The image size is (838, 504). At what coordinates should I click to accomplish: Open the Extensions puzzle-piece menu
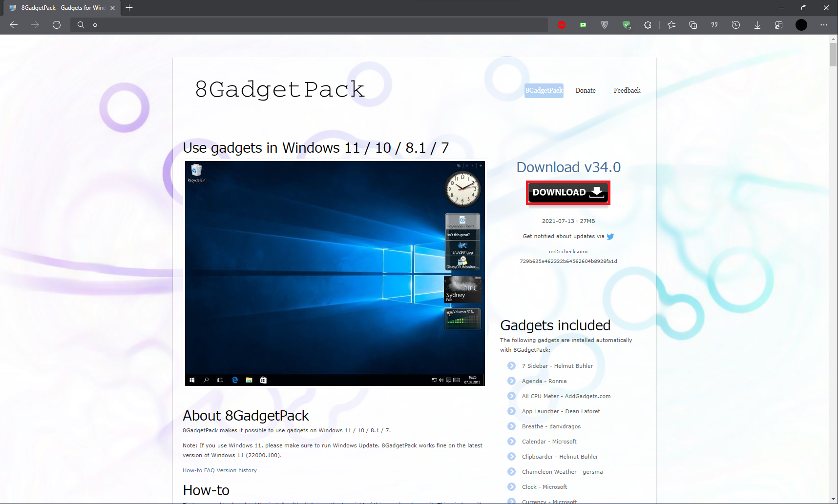(x=648, y=25)
